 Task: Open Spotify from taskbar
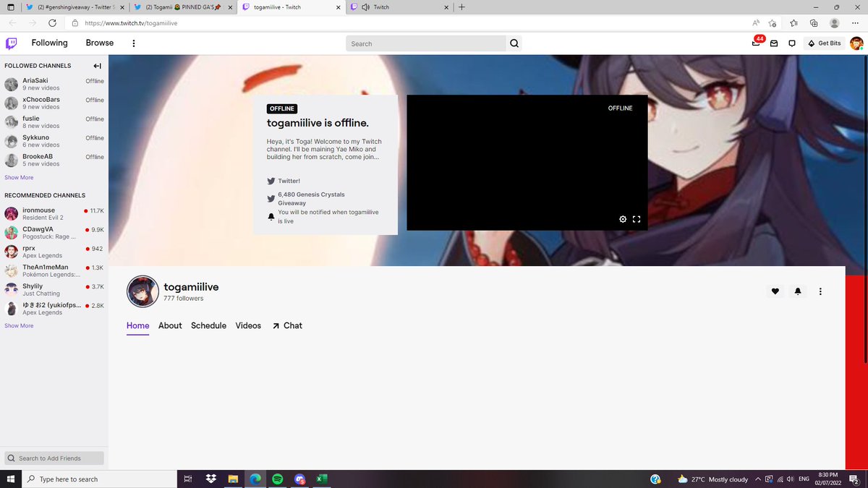pos(278,479)
